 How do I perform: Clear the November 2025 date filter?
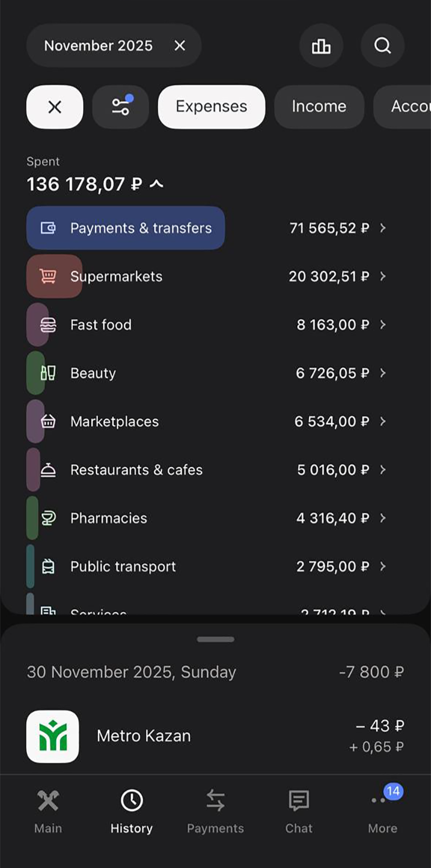tap(180, 45)
